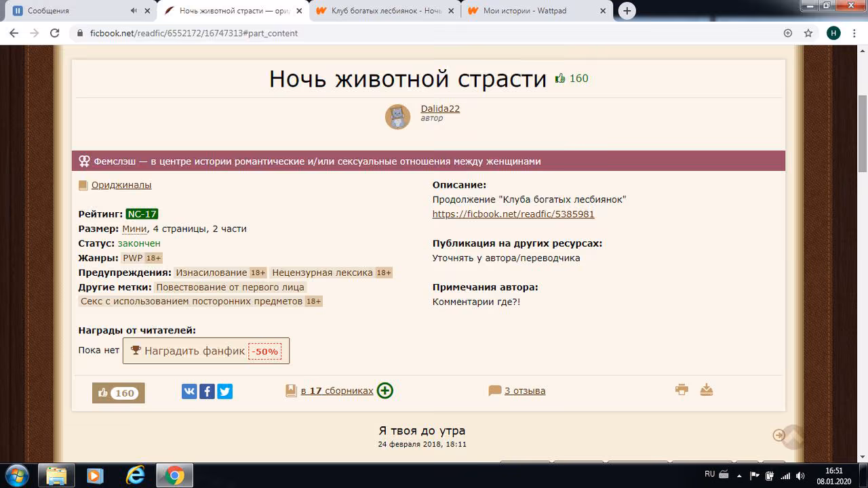The width and height of the screenshot is (868, 488).
Task: Switch to Мои истории - Wattpad tab
Action: (x=536, y=11)
